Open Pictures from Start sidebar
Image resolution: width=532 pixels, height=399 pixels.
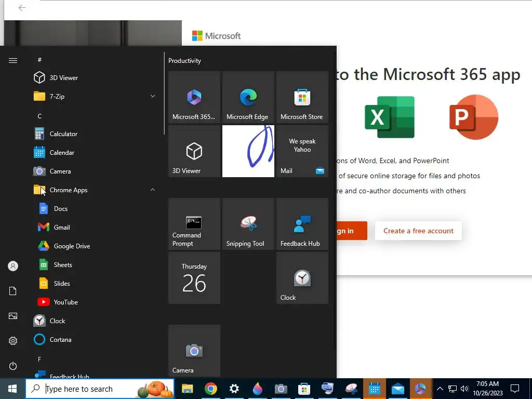tap(13, 316)
